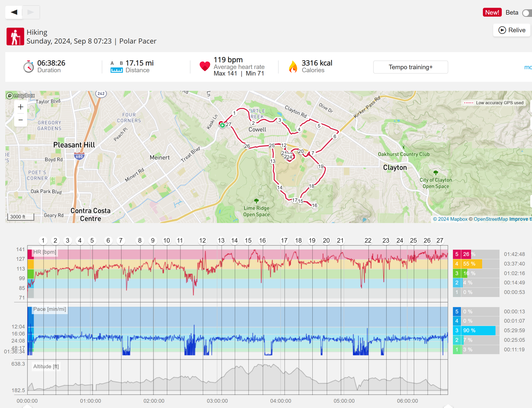Select lap marker 12 above graph

pos(202,241)
